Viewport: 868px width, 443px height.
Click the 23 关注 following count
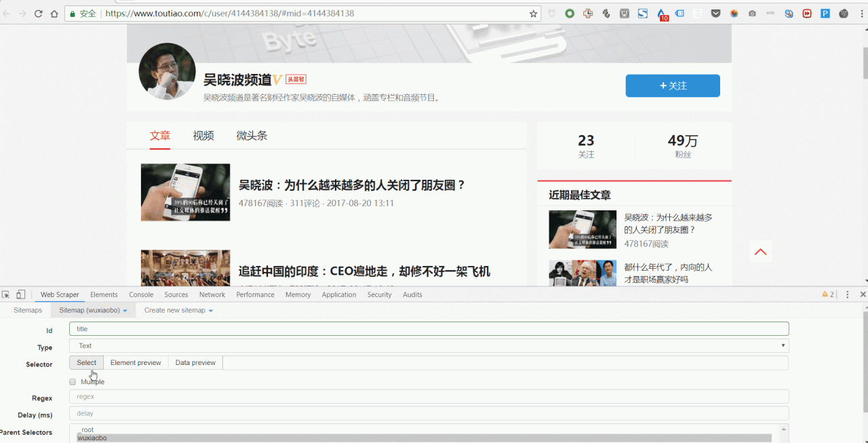click(586, 146)
